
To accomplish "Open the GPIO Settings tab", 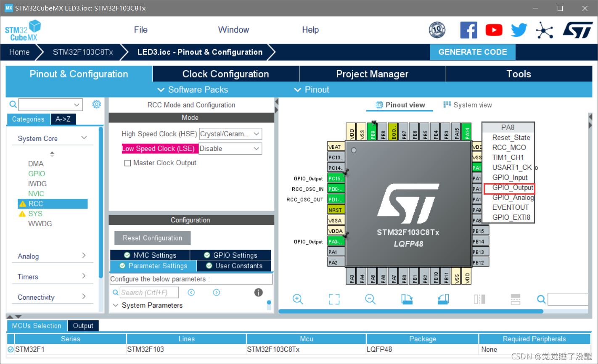I will pos(231,255).
